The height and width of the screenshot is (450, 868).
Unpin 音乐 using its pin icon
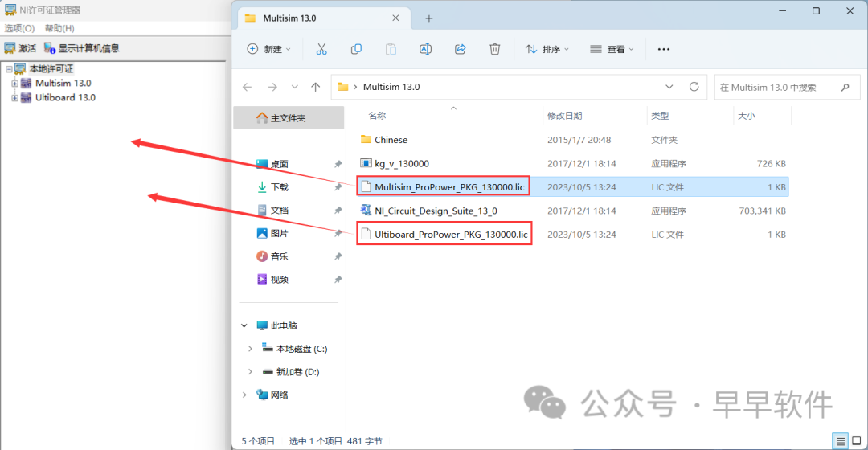tap(338, 256)
